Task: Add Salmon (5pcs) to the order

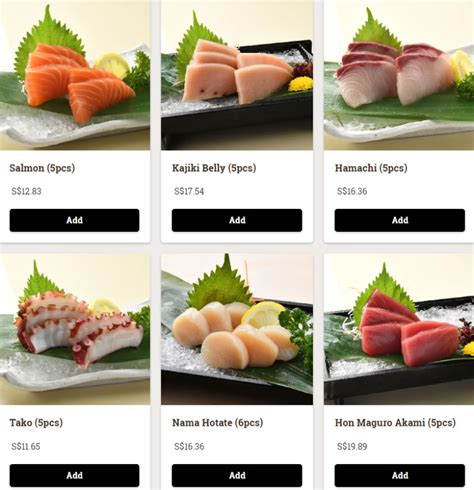Action: [74, 220]
